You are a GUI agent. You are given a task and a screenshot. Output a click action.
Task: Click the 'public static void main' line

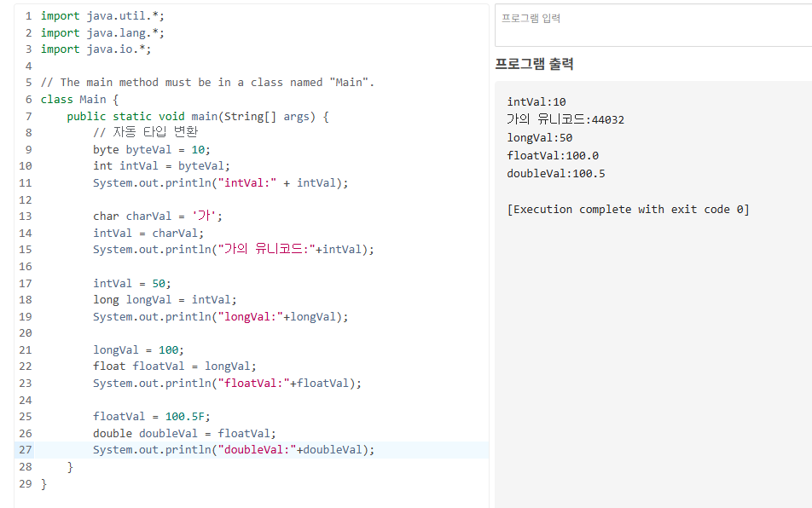pos(198,117)
